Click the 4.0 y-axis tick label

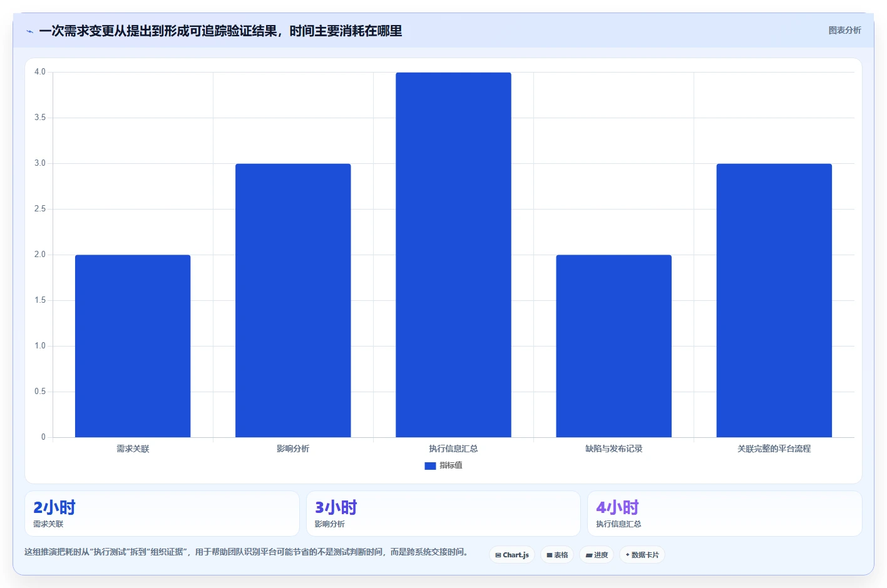coord(40,72)
